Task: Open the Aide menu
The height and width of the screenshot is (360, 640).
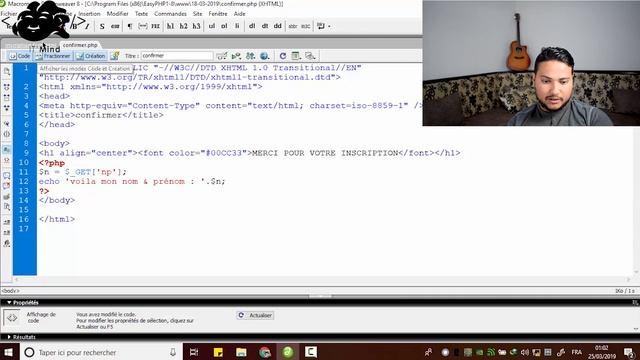Action: point(240,13)
